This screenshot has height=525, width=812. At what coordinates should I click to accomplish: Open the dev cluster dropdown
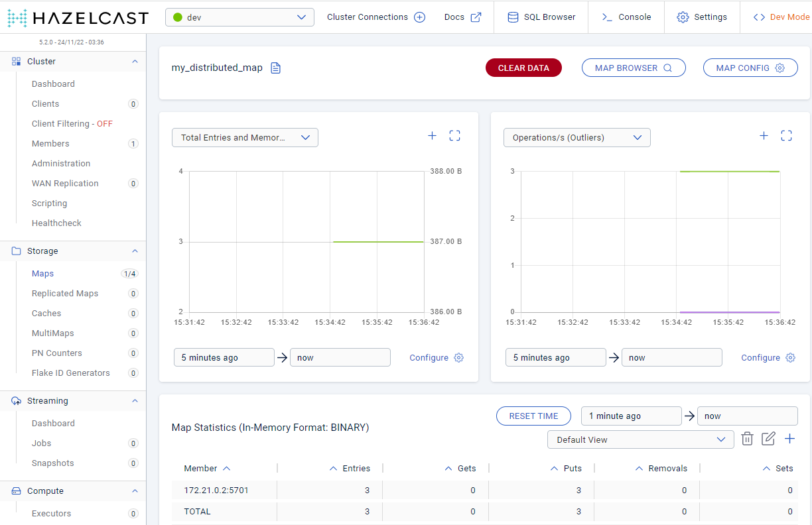(x=239, y=17)
